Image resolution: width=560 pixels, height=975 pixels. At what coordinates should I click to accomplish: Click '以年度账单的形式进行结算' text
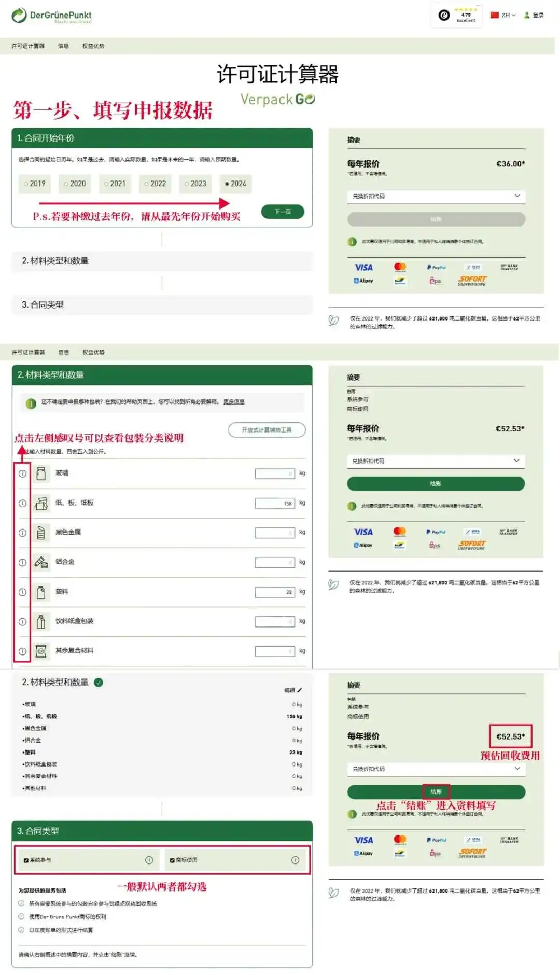(x=61, y=930)
